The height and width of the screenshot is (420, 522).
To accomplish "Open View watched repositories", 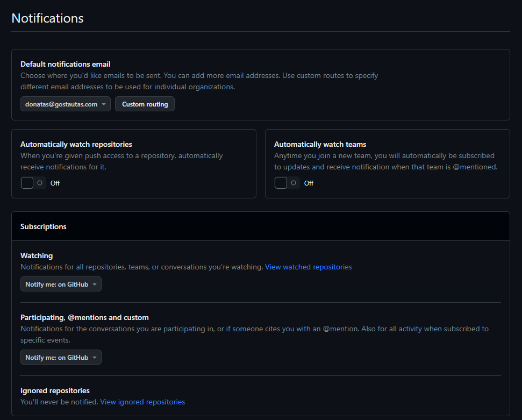I will coord(308,267).
